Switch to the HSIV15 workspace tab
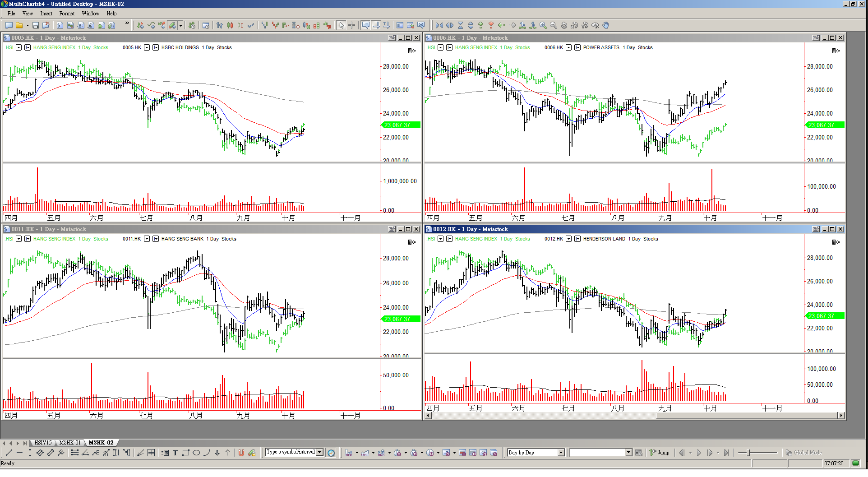Viewport: 868px width, 477px height. tap(43, 443)
